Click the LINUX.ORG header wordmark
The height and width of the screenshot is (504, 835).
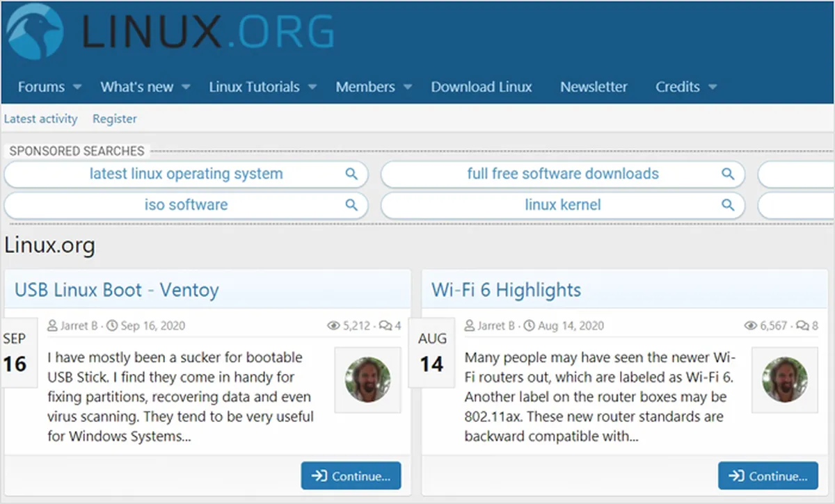(x=207, y=31)
